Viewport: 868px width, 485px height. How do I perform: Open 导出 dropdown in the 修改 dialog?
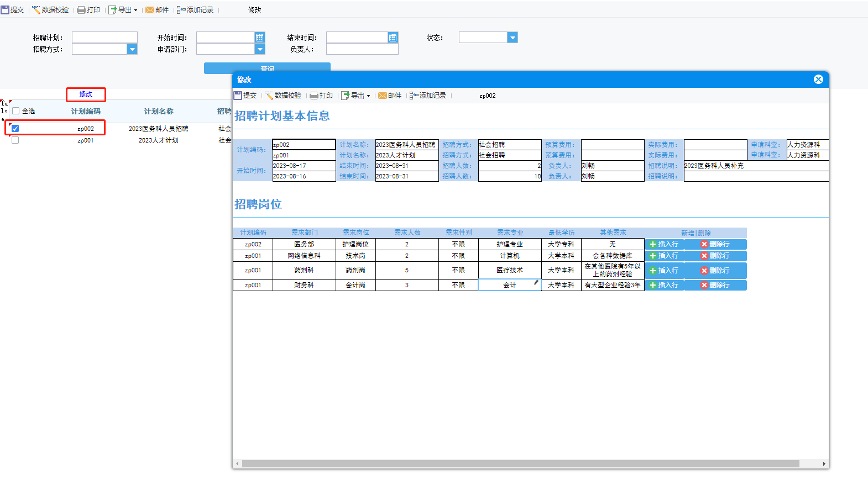click(x=355, y=96)
